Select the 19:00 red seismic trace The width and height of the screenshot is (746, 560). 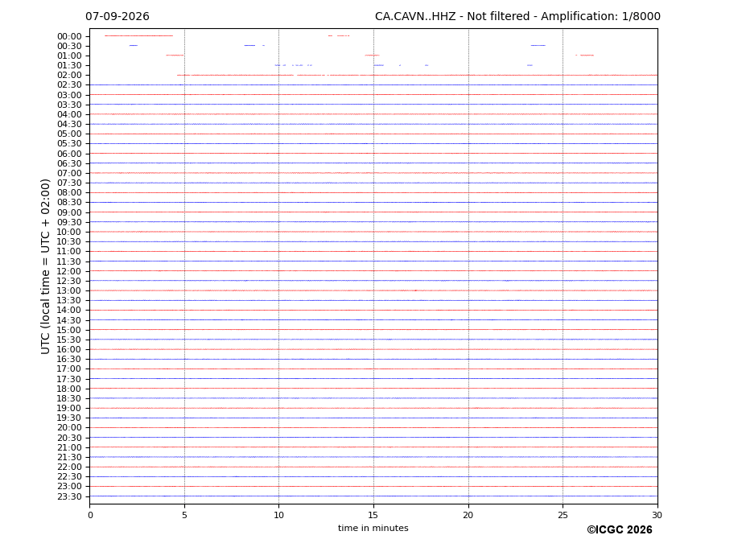pyautogui.click(x=373, y=408)
